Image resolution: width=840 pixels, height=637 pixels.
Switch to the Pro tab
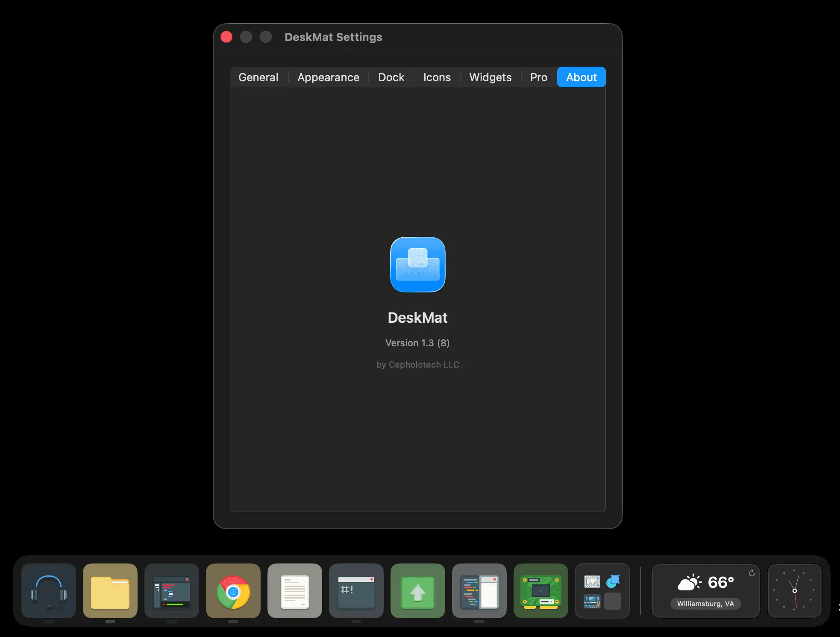click(539, 77)
